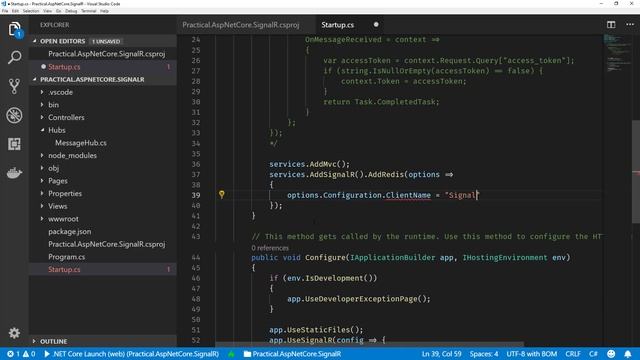Click the ClientName property on line 39

(408, 195)
